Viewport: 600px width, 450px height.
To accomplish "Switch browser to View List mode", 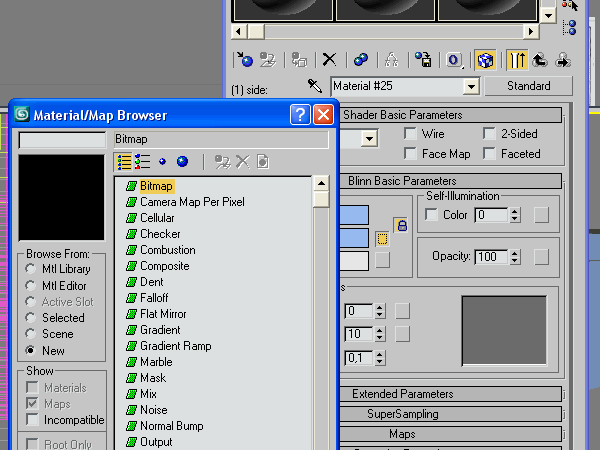I will [x=123, y=162].
